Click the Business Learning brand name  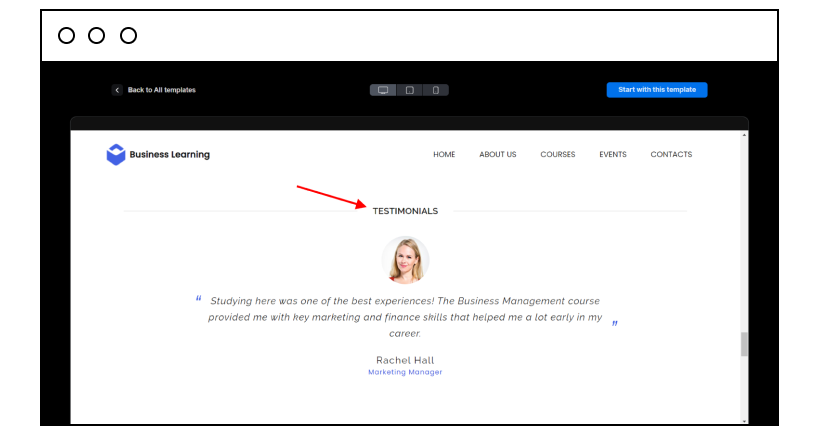[x=170, y=154]
